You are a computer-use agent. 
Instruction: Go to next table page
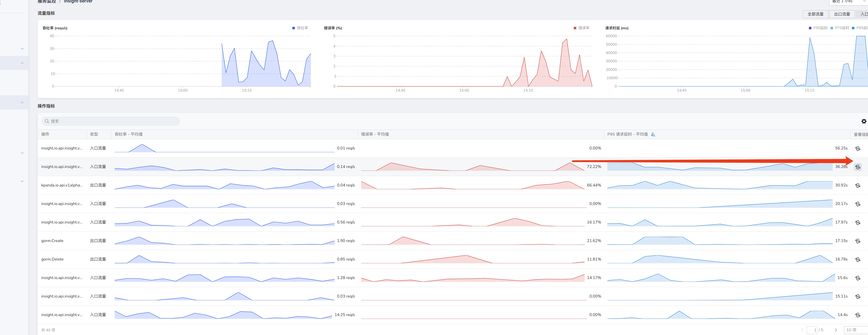pos(836,330)
